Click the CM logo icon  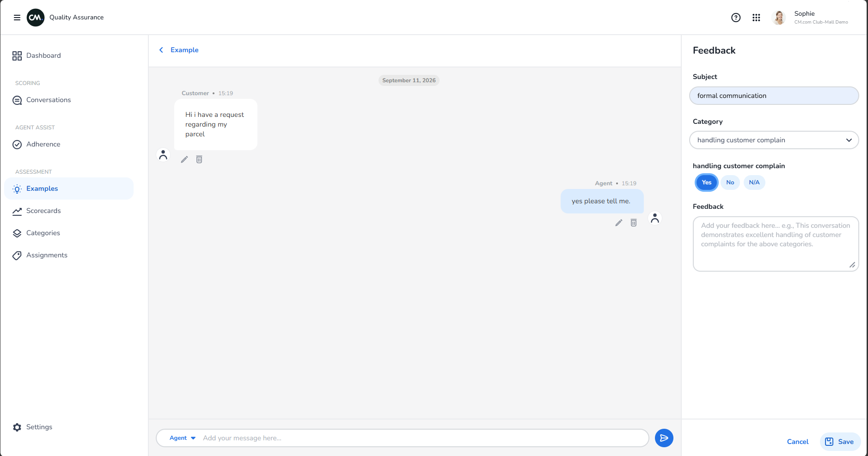(x=36, y=18)
